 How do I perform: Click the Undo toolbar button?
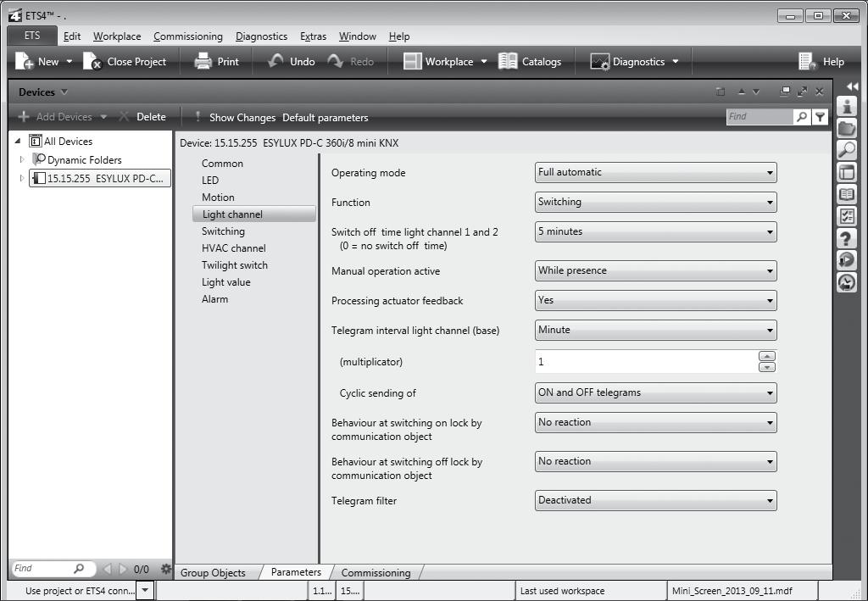click(292, 61)
